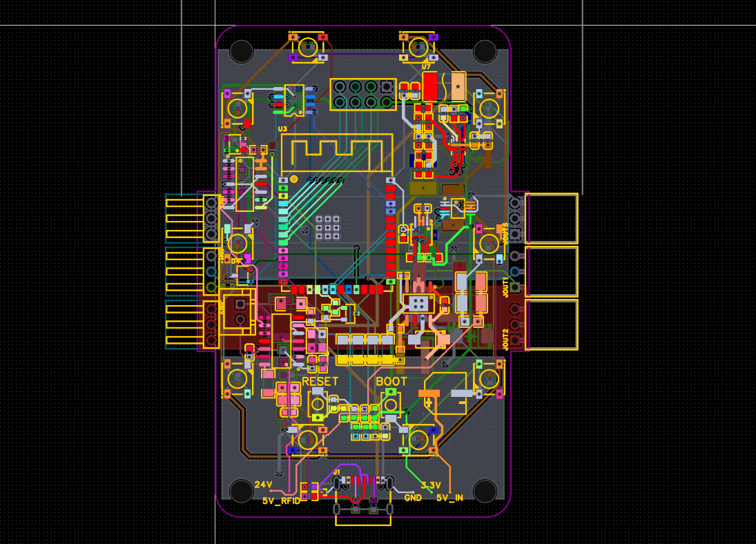The width and height of the screenshot is (756, 544).
Task: Select the push-button circle under the BOOT label
Action: 391,404
